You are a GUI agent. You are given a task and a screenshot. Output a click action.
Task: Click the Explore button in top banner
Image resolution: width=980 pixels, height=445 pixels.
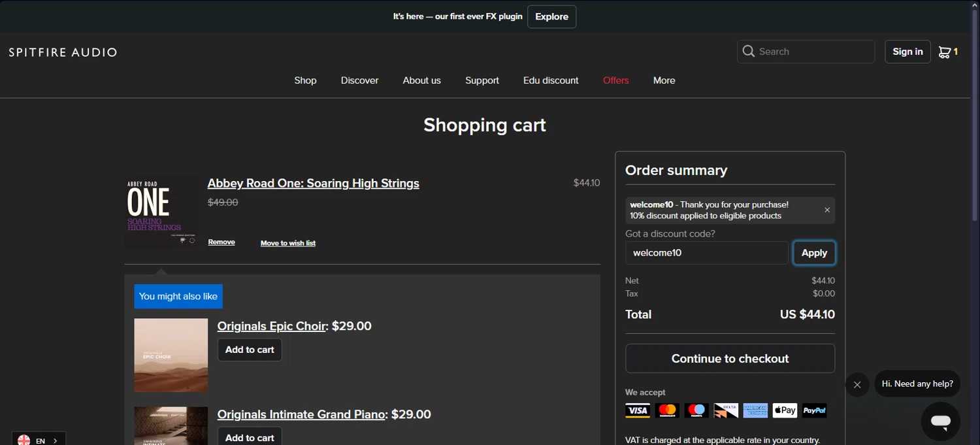[552, 17]
